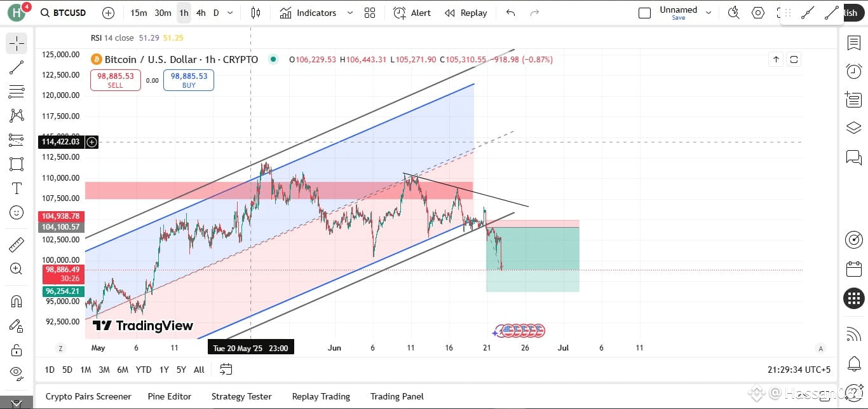Select the trend line tool in left toolbar

click(x=17, y=67)
